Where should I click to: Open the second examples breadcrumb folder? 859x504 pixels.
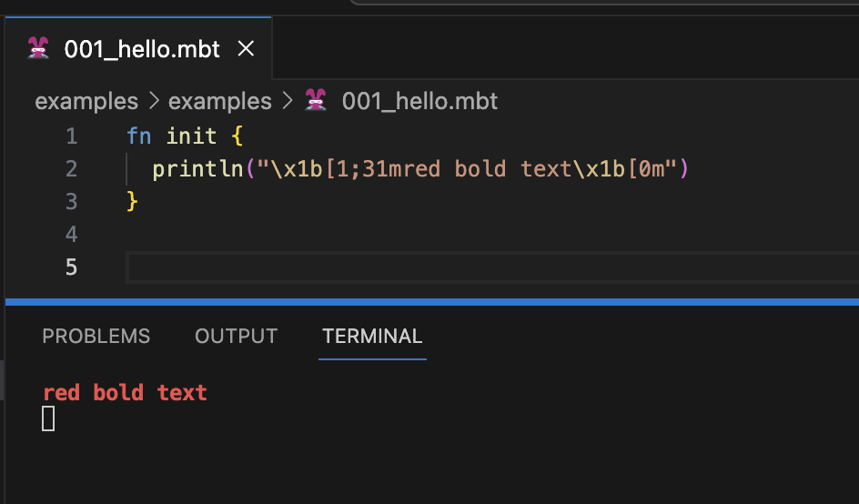click(220, 101)
